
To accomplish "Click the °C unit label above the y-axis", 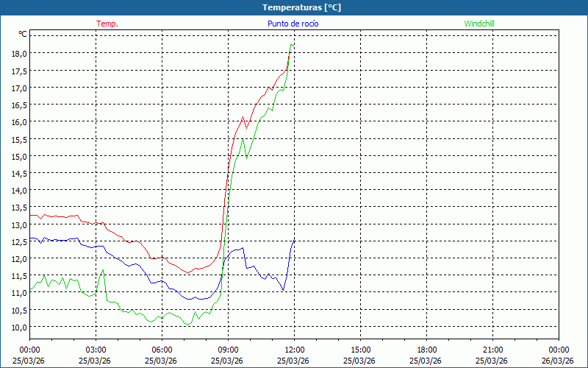I will (x=23, y=34).
